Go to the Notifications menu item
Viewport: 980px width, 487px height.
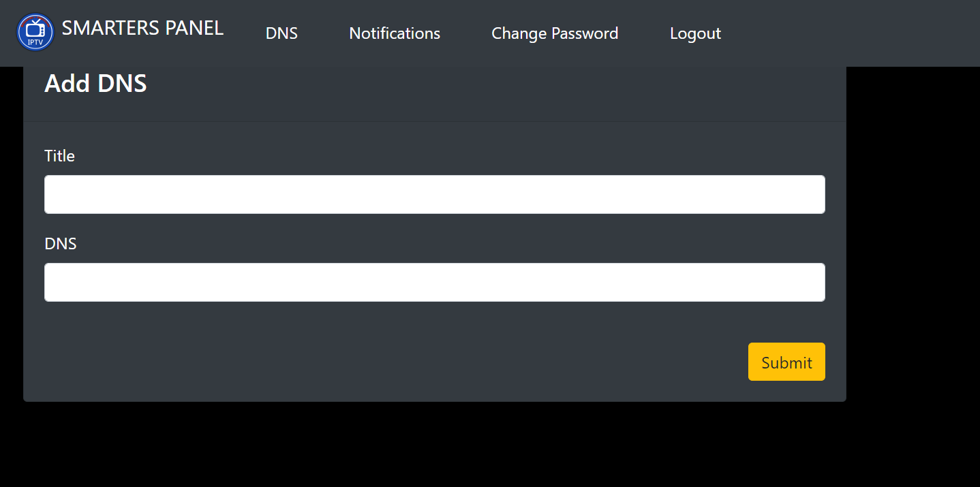coord(395,33)
